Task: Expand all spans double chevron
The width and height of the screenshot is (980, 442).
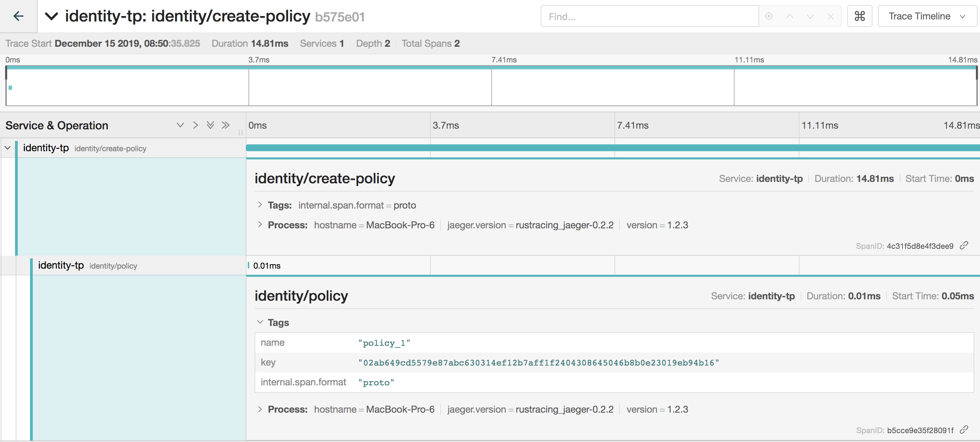Action: point(210,125)
